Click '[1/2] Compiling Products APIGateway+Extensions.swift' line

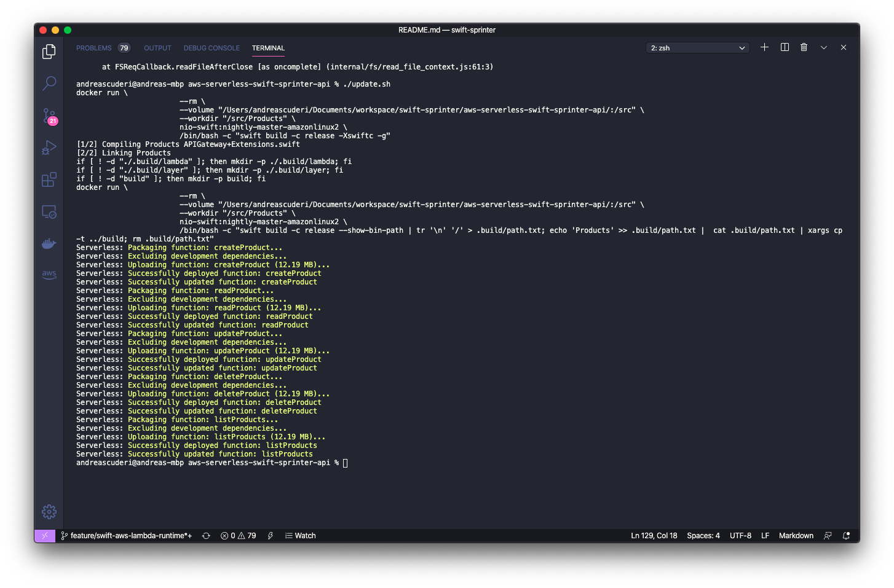tap(188, 144)
